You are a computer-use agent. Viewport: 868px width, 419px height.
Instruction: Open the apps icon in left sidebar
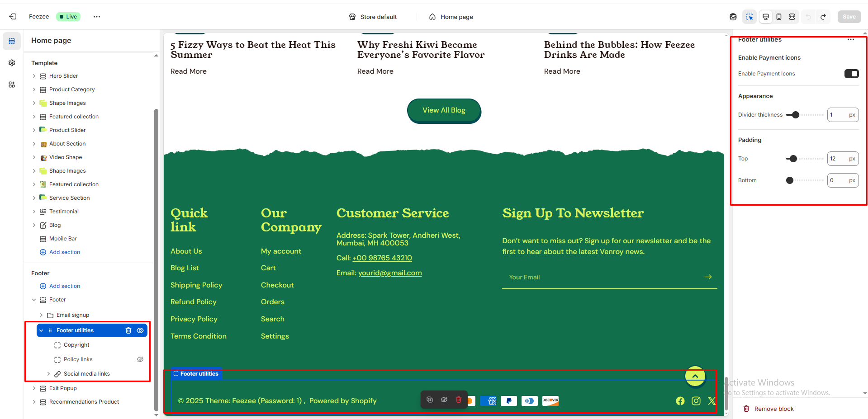(x=12, y=85)
